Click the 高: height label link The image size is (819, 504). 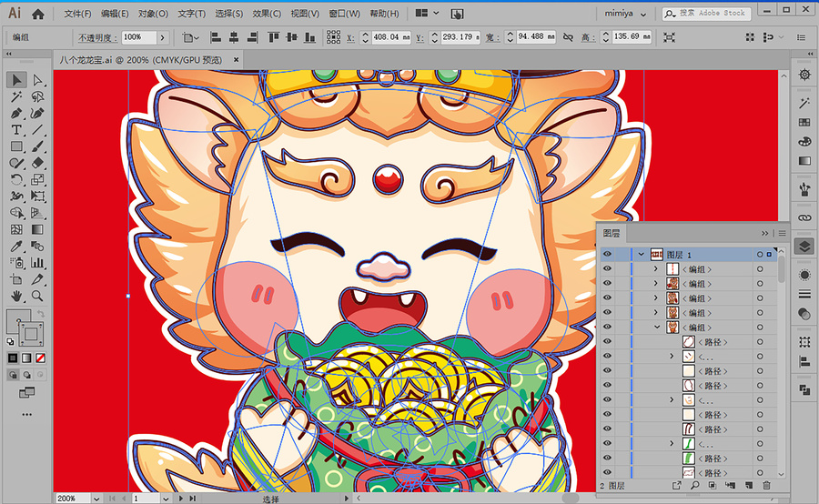[587, 37]
